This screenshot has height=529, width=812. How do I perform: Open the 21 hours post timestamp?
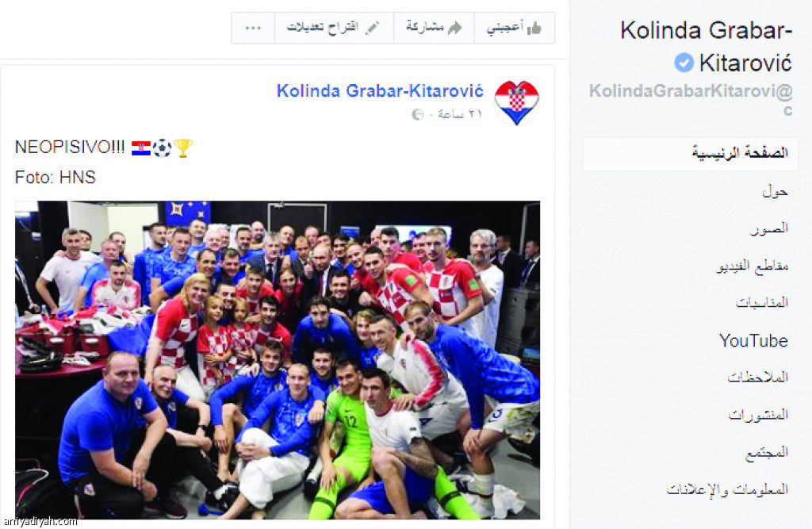pos(460,114)
